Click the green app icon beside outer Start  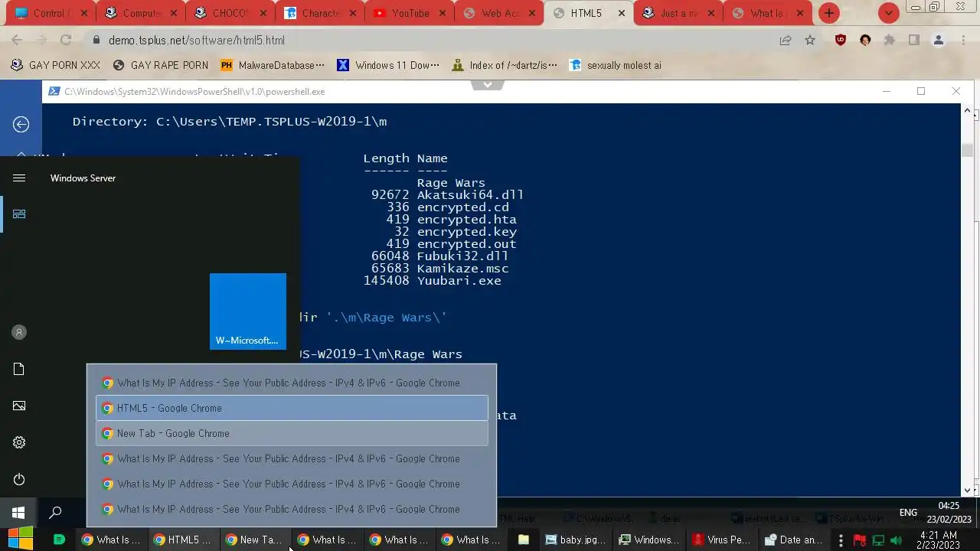59,540
